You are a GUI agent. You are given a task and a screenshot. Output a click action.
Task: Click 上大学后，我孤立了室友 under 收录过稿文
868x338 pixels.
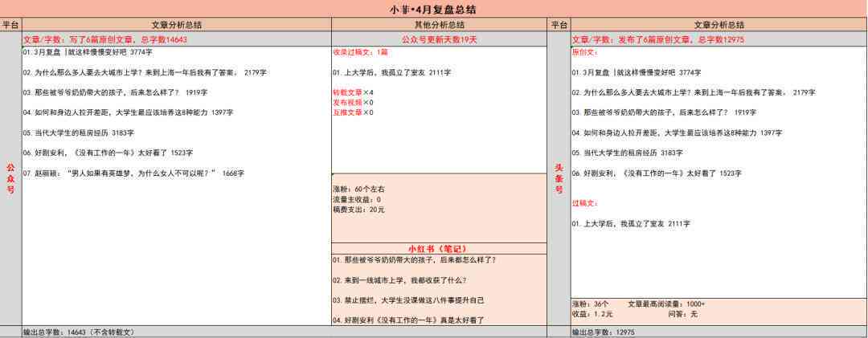click(x=392, y=72)
